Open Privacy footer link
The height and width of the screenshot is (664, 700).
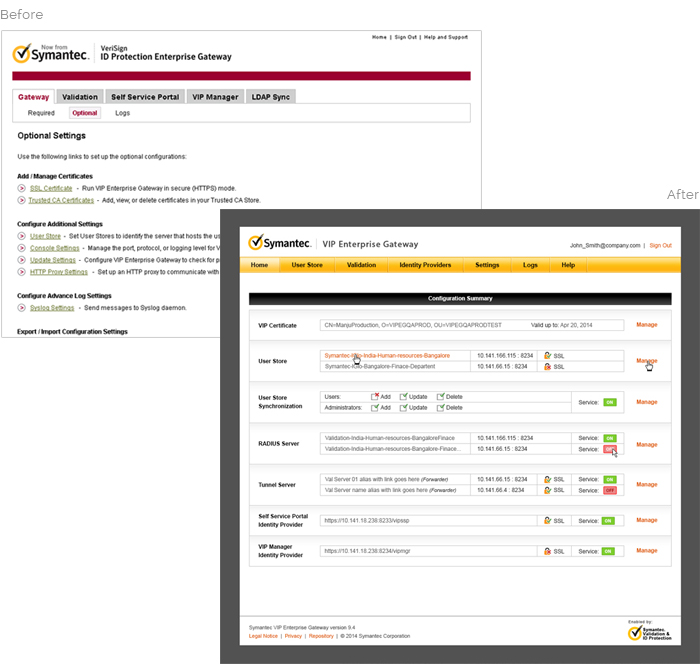pyautogui.click(x=293, y=636)
